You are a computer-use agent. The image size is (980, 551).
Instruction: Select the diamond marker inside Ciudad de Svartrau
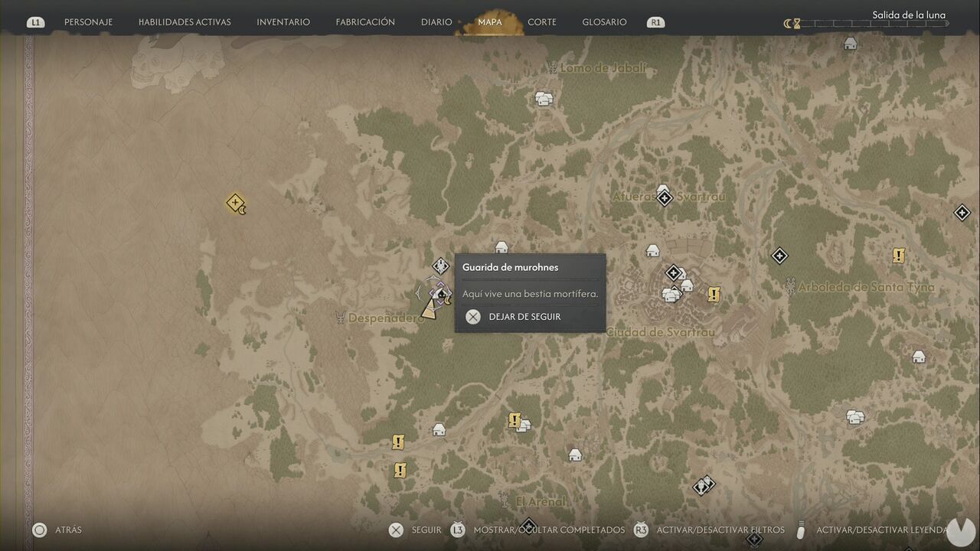point(673,272)
